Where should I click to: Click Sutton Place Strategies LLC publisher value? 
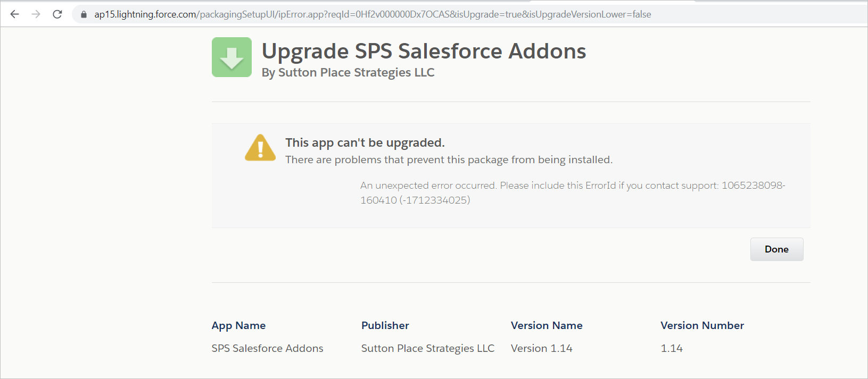point(427,348)
